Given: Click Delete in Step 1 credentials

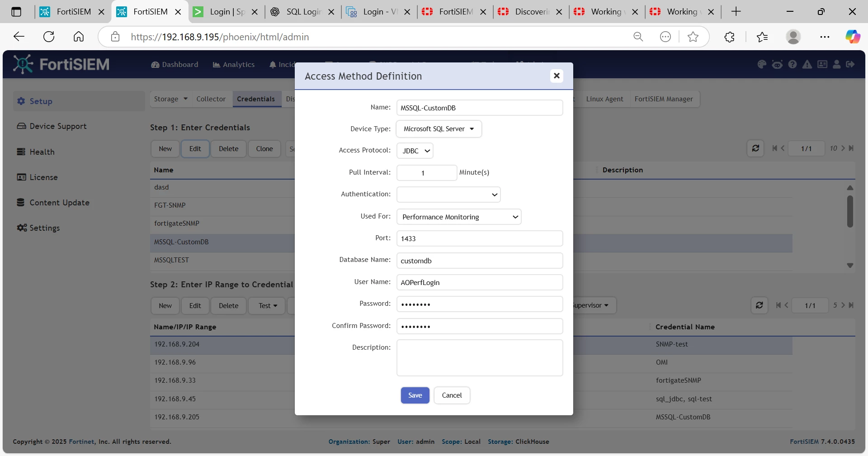Looking at the screenshot, I should pyautogui.click(x=228, y=149).
